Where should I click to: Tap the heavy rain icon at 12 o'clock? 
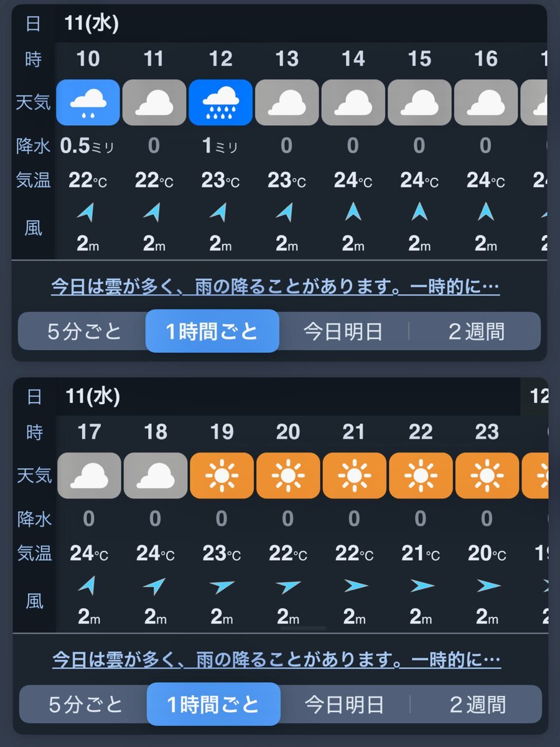pos(220,102)
